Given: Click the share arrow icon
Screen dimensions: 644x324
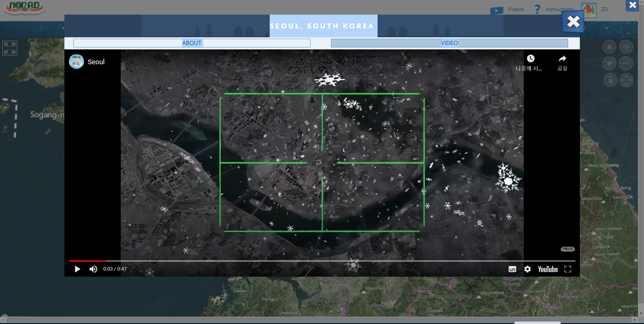Looking at the screenshot, I should [562, 59].
